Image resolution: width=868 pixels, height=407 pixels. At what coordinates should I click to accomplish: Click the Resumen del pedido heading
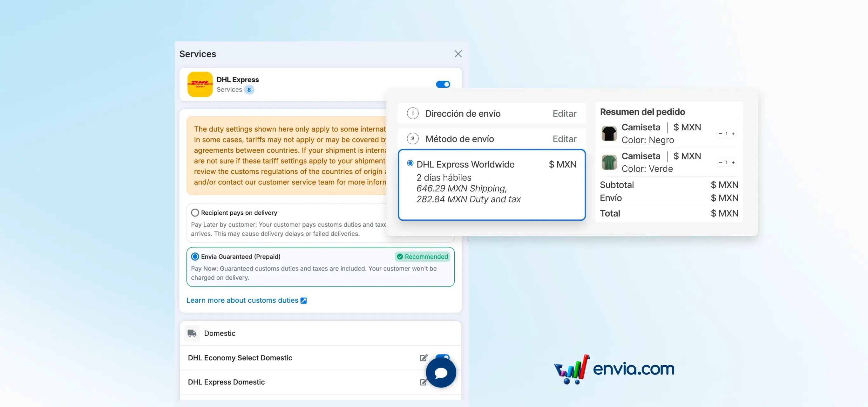642,112
